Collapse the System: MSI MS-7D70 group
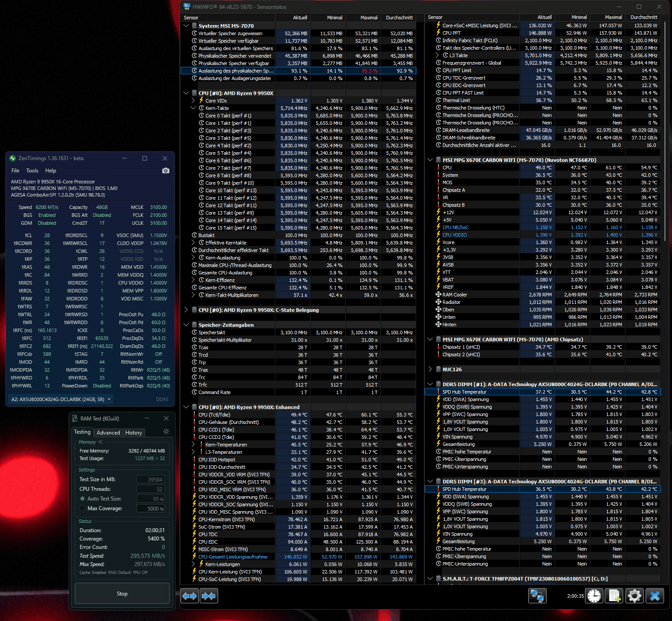This screenshot has width=672, height=621. click(x=186, y=26)
